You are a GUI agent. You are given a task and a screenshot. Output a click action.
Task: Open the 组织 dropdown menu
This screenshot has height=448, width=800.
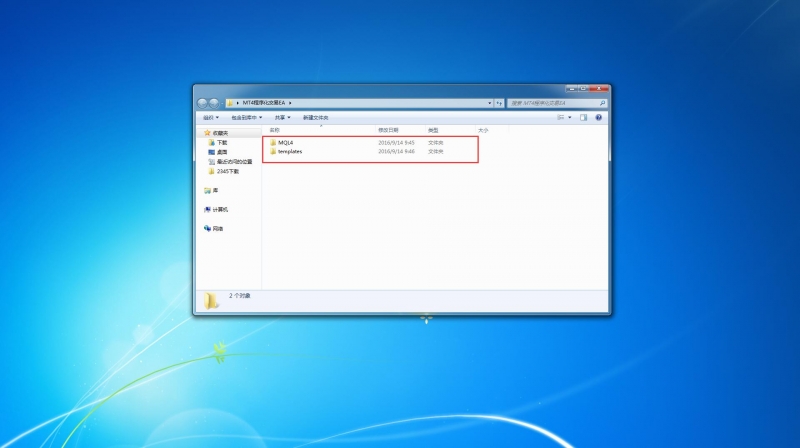coord(210,117)
